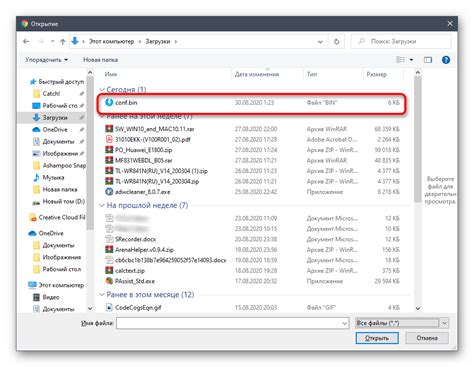Collapse the На прошлой неделе group

point(102,205)
